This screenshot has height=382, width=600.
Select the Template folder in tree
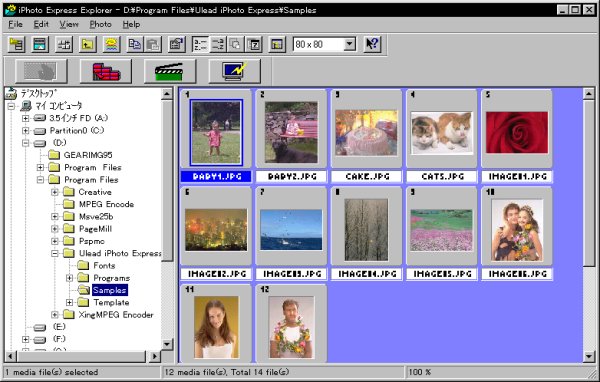coord(111,302)
